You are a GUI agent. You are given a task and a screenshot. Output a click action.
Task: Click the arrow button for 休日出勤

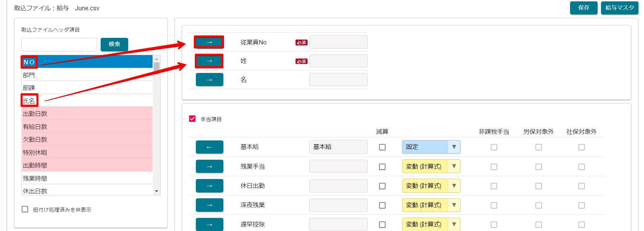coord(209,186)
